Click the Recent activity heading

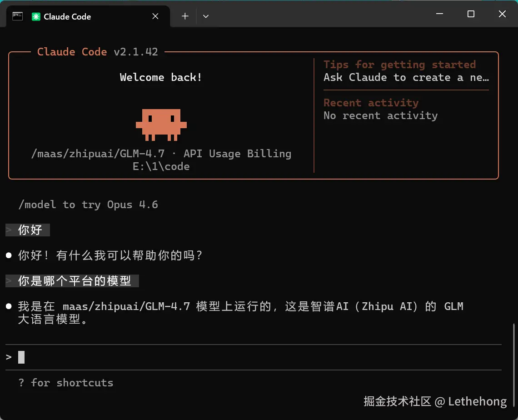[x=371, y=103]
